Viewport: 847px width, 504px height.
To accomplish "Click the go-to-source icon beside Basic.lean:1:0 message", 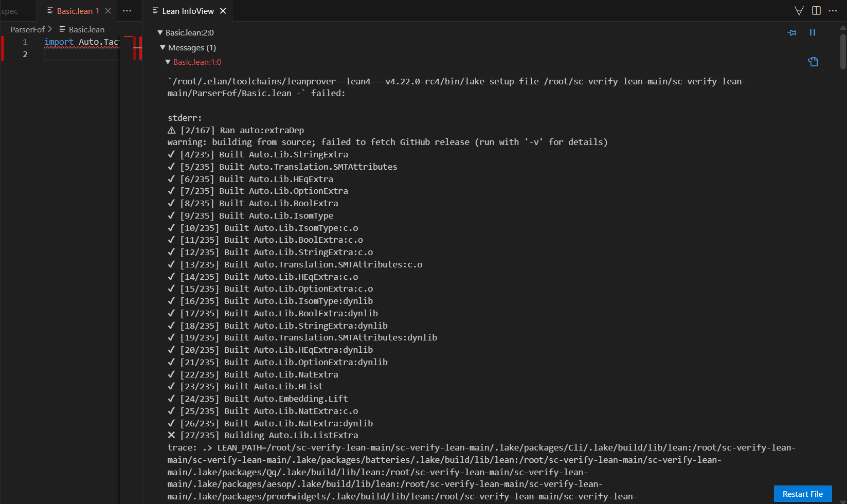I will click(x=813, y=62).
